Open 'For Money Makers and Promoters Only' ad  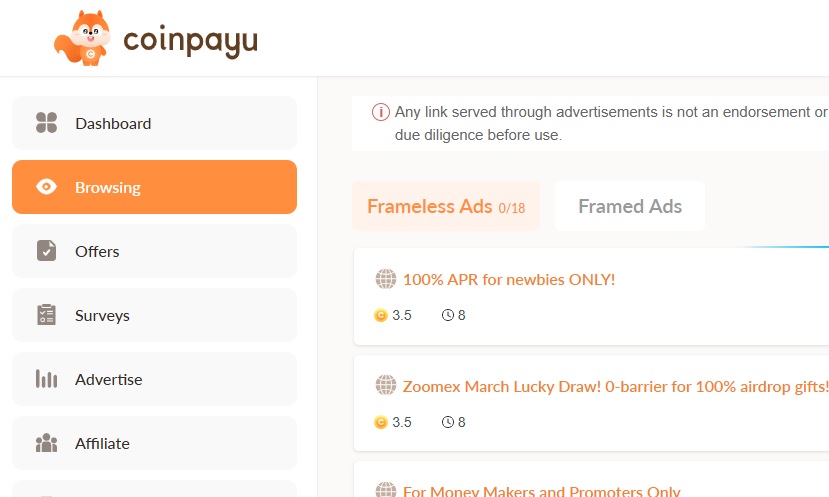(x=541, y=491)
